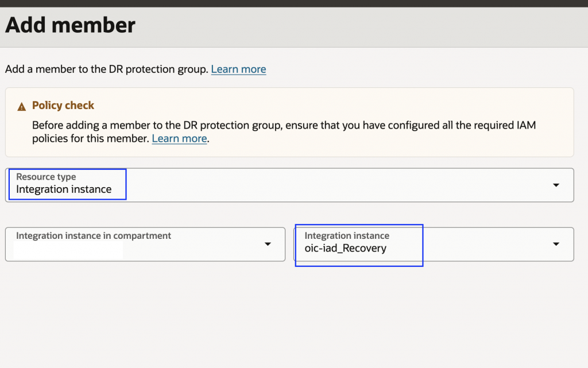Click the Policy check notice title
The width and height of the screenshot is (588, 368).
63,106
